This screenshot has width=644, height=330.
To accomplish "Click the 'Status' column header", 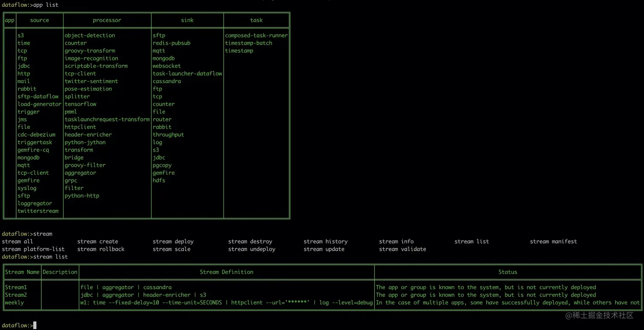I will (508, 272).
